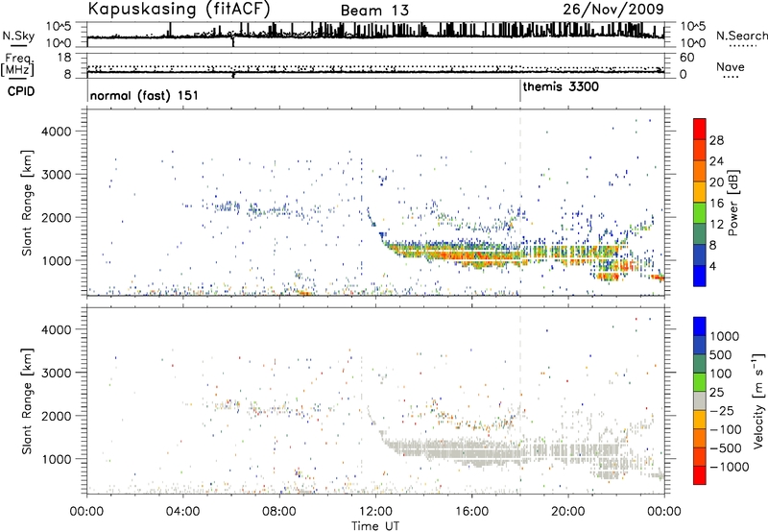Click the "N.Search" legend label
The image size is (768, 532).
coord(742,36)
